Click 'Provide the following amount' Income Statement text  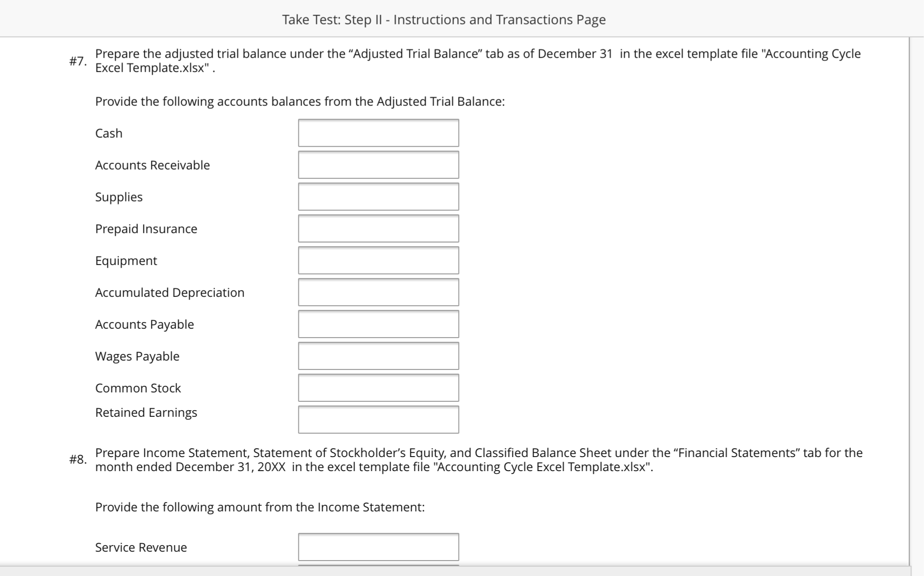click(260, 507)
